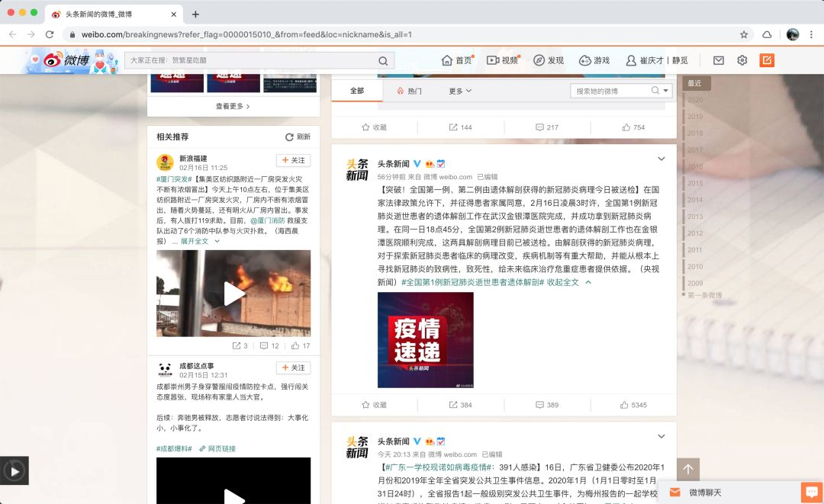This screenshot has height=504, width=824.
Task: Click the #成都爆料# hashtag
Action: coord(174,449)
